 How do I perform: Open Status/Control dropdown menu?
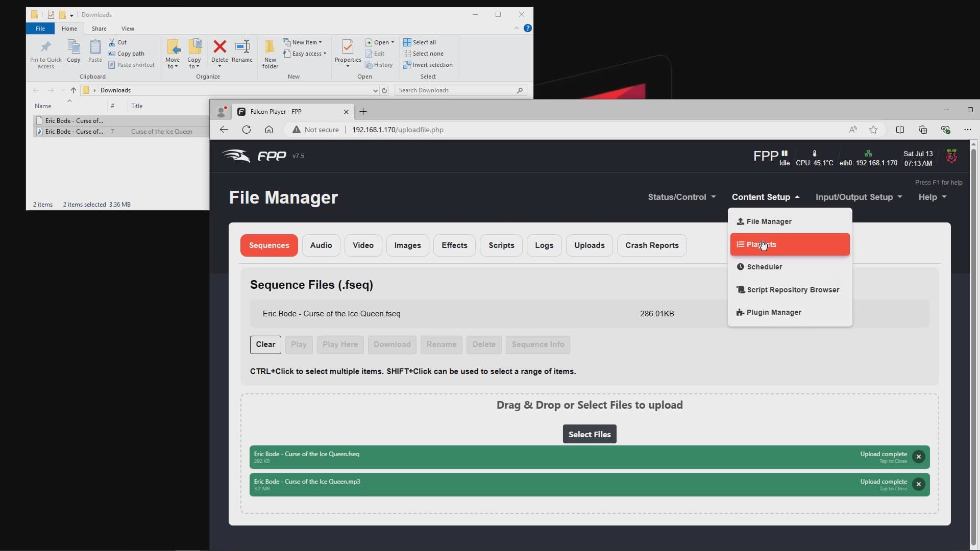682,197
